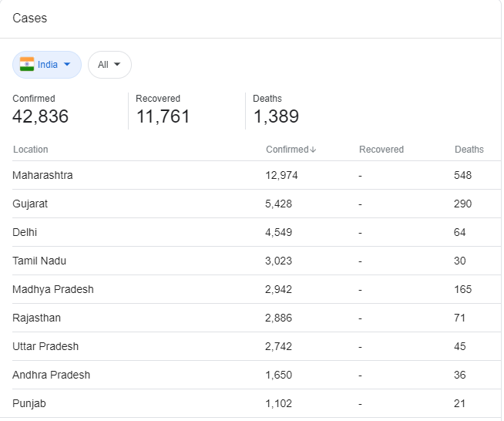Select the Gujarat row
This screenshot has height=421, width=504.
tap(257, 204)
